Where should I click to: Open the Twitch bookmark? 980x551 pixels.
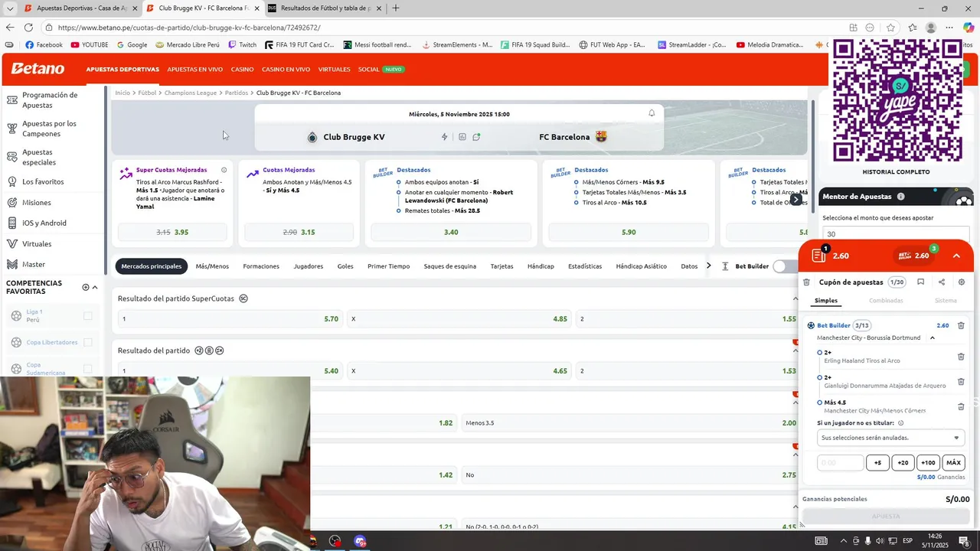[243, 45]
